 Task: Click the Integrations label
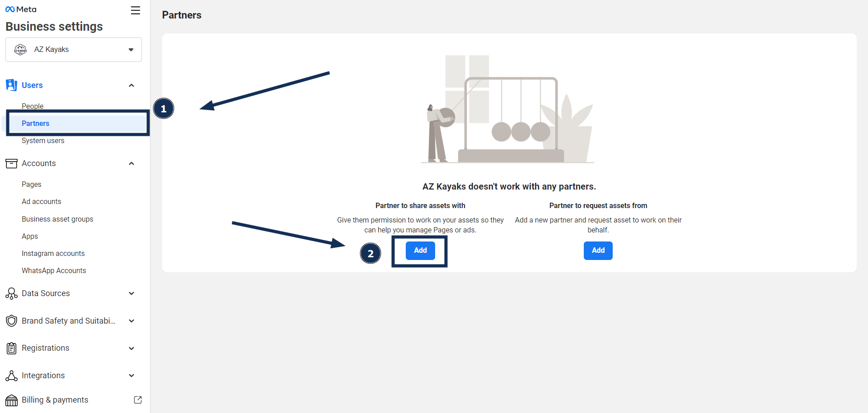43,376
